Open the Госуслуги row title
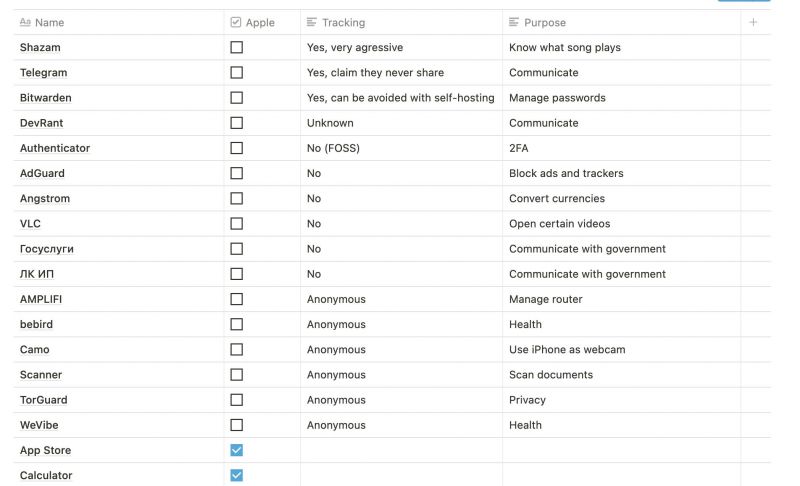800x486 pixels. click(x=47, y=249)
